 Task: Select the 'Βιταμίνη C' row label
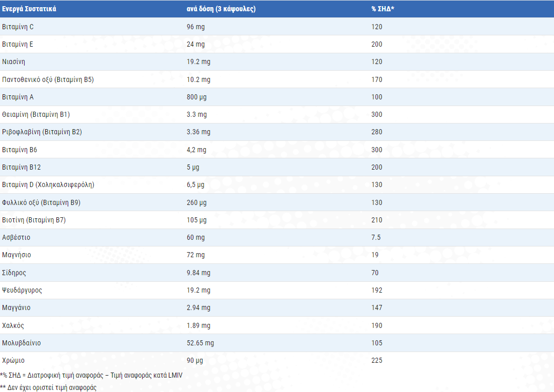point(18,27)
